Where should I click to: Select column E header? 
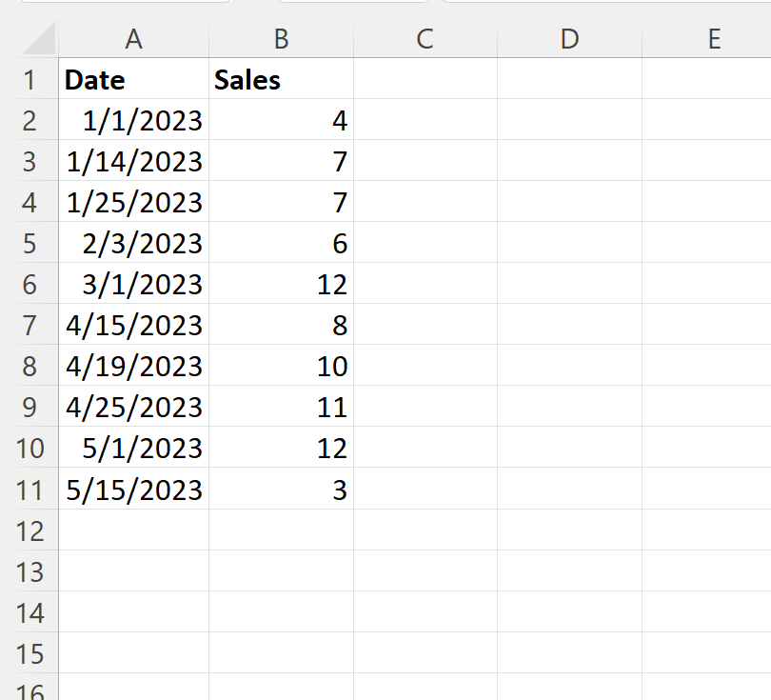(706, 38)
